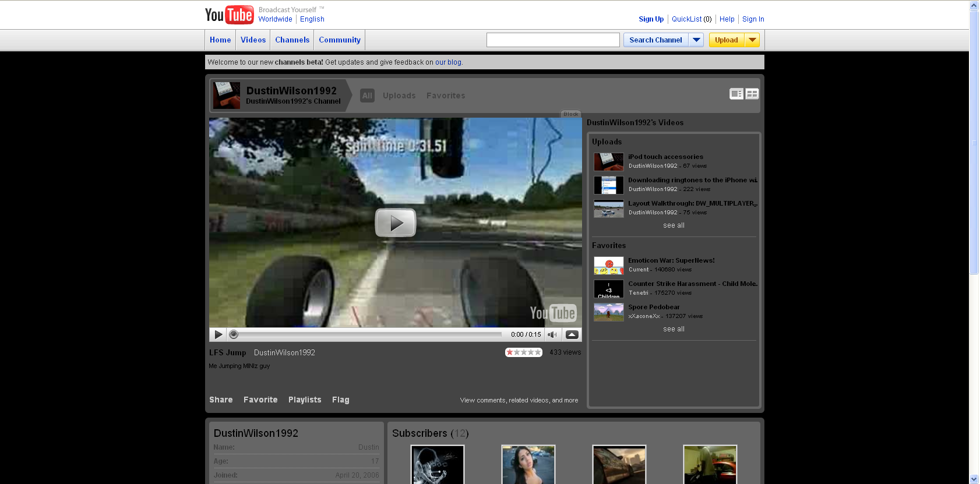Select the All filter tab
The height and width of the screenshot is (484, 980).
[367, 96]
